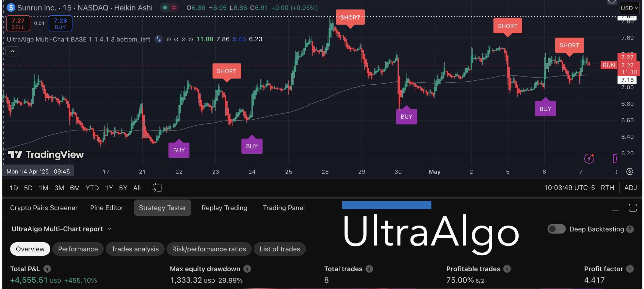Open the go-to-date calendar icon
644x289 pixels.
tap(157, 188)
